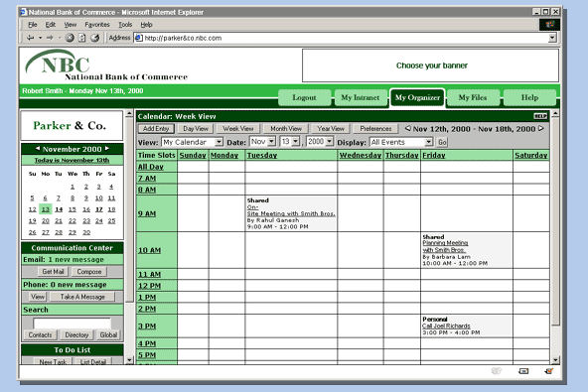Click inside the Search text field
The image size is (588, 392).
point(72,324)
